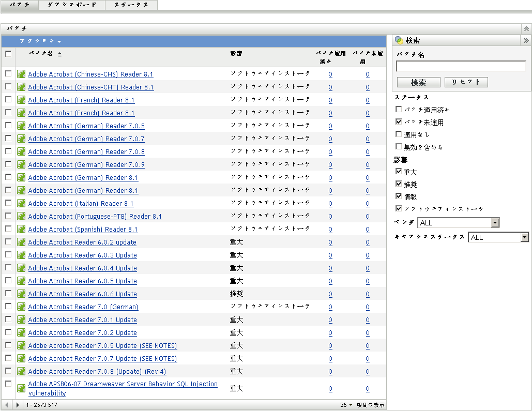
Task: Click patch icon beside Adobe APSB06-07 Dreamweaver vulnerability
Action: click(x=21, y=388)
